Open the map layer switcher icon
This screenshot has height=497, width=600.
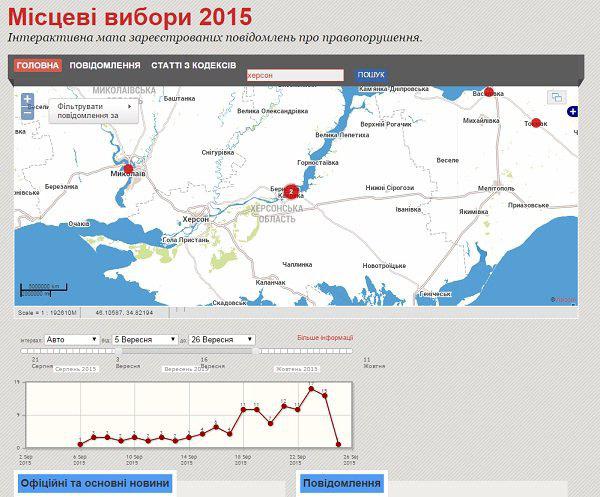click(x=556, y=97)
